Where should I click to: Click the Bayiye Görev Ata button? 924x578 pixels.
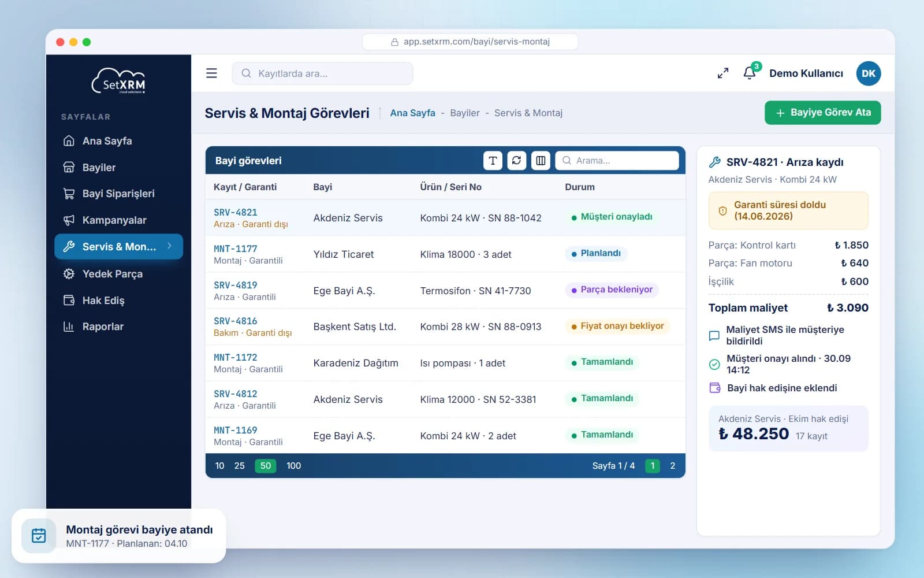822,113
